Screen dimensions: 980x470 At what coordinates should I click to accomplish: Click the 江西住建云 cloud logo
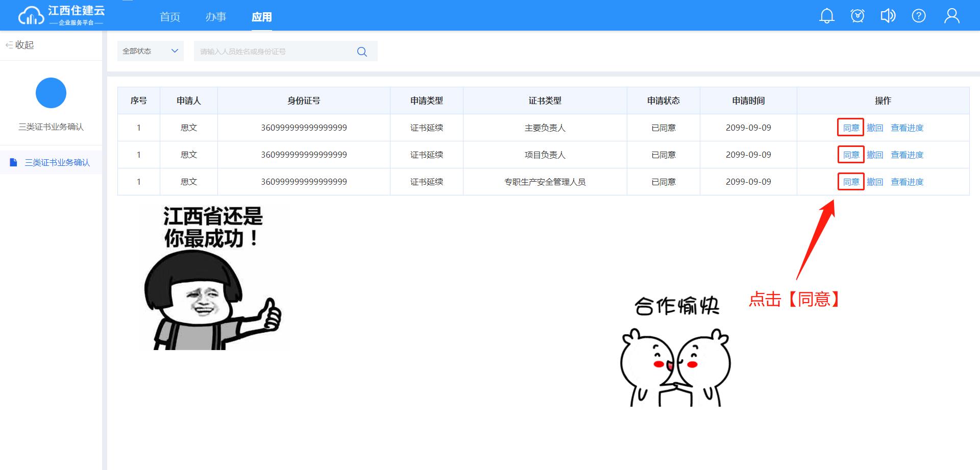pos(61,15)
